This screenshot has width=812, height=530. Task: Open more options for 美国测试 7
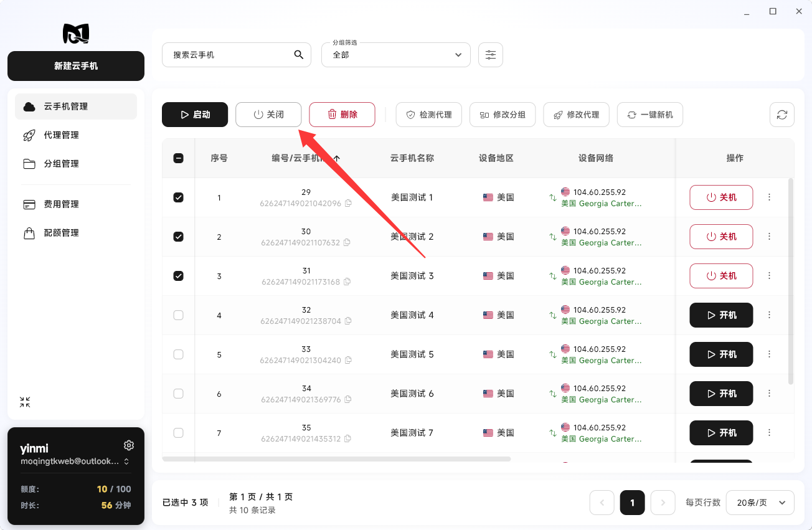click(x=769, y=433)
